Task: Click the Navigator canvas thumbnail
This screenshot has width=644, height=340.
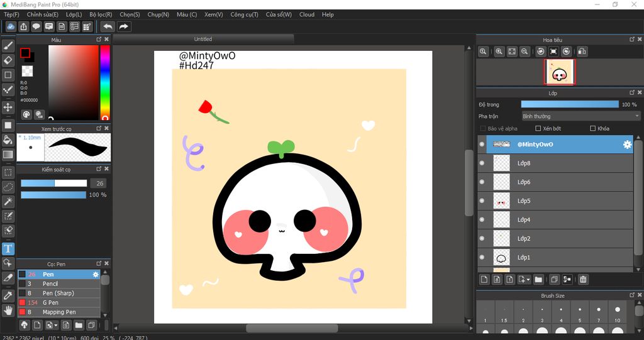Action: [x=560, y=72]
